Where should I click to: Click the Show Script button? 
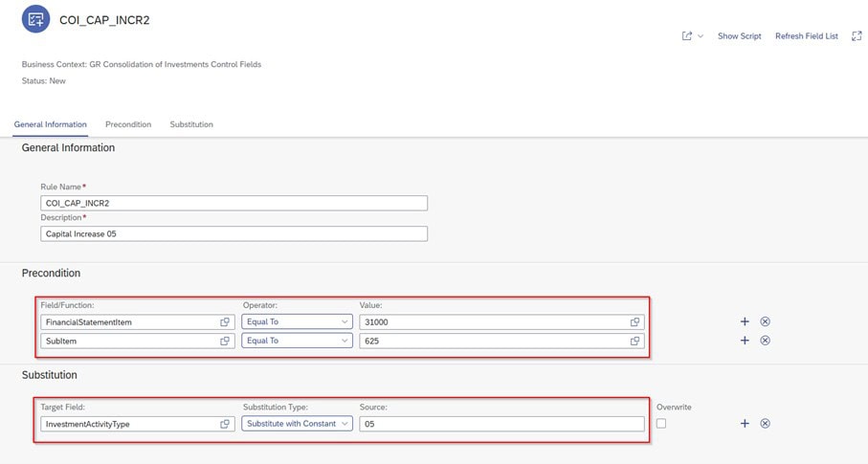pyautogui.click(x=739, y=36)
